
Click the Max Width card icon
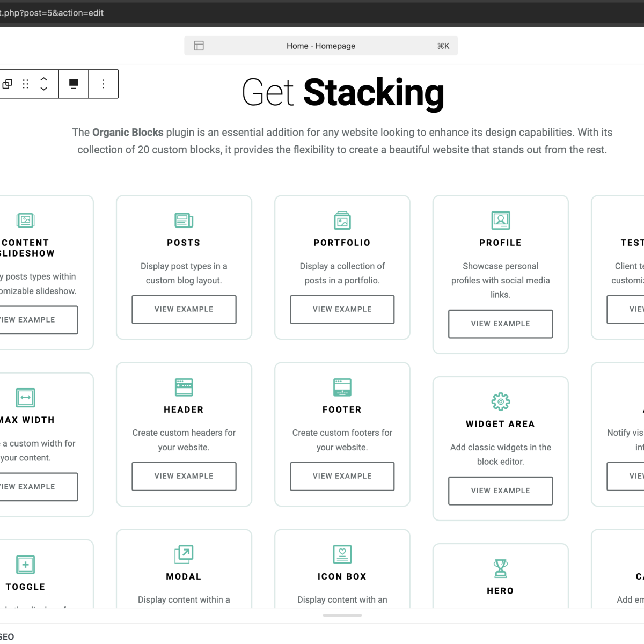click(x=25, y=398)
